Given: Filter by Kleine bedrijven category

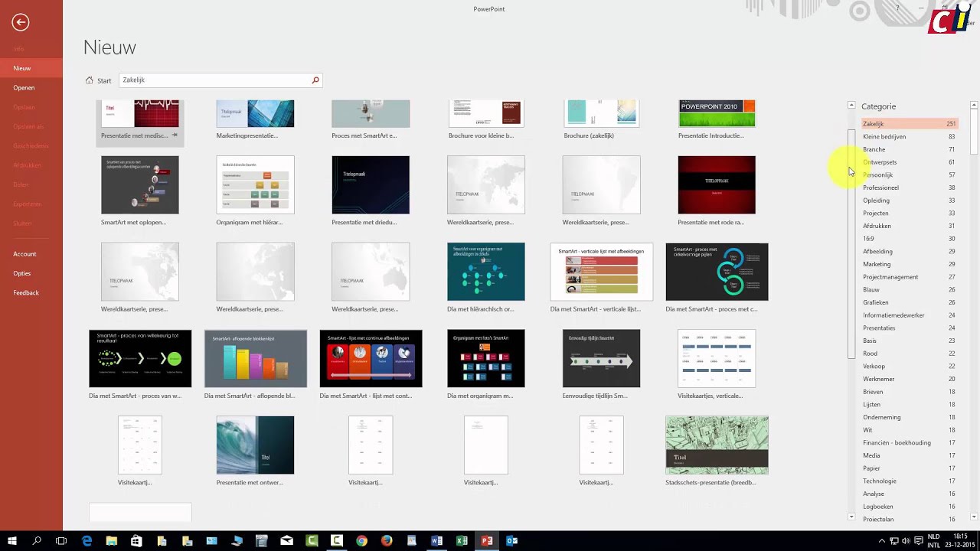Looking at the screenshot, I should [x=909, y=136].
